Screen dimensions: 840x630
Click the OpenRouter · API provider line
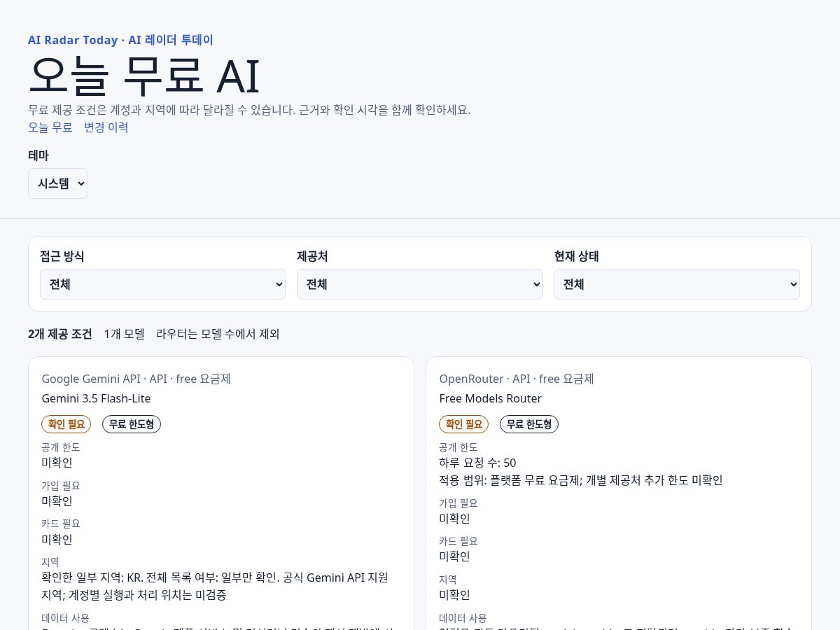517,379
